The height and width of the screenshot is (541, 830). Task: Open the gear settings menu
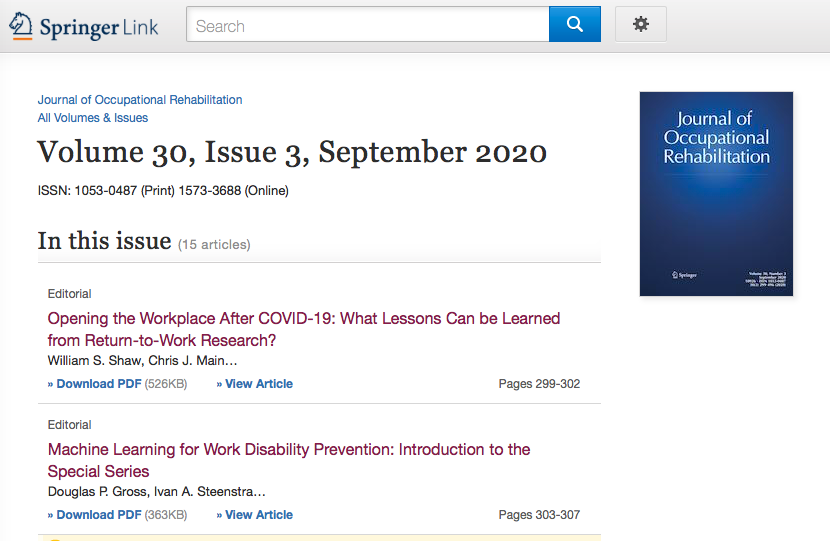pyautogui.click(x=640, y=24)
